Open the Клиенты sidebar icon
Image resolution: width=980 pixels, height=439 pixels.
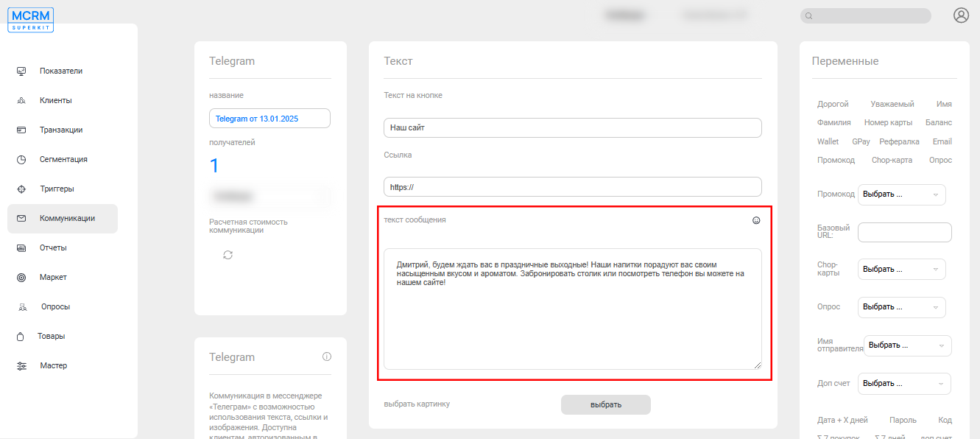pos(21,101)
